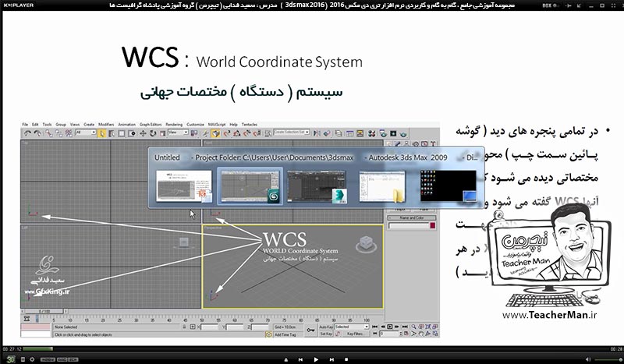Image resolution: width=624 pixels, height=364 pixels.
Task: Click the Unlink Selection icon
Action: tap(59, 133)
